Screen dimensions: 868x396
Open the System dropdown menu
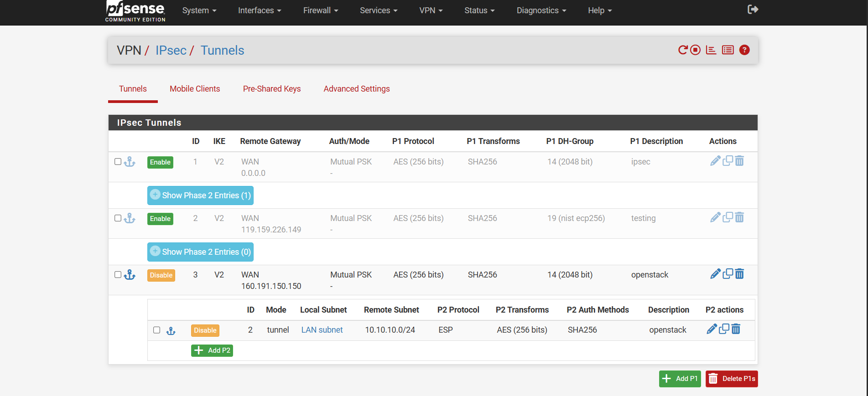pos(199,10)
